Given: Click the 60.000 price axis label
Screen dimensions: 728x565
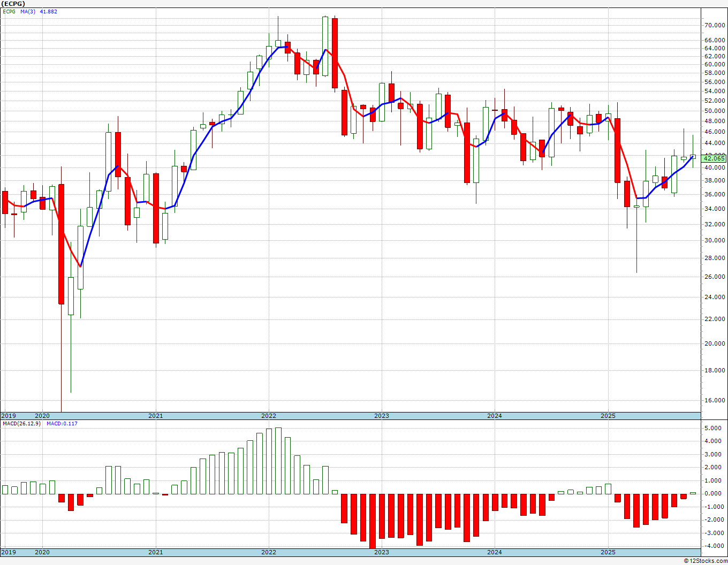Looking at the screenshot, I should (715, 64).
